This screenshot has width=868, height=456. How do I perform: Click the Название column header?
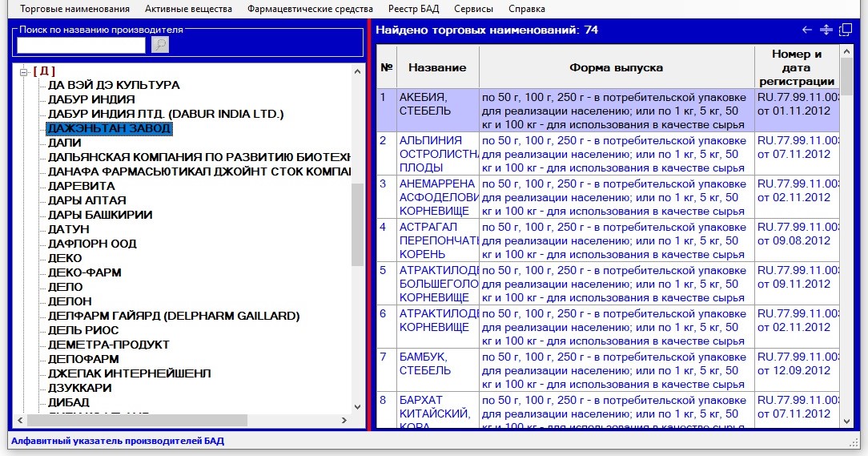click(437, 68)
